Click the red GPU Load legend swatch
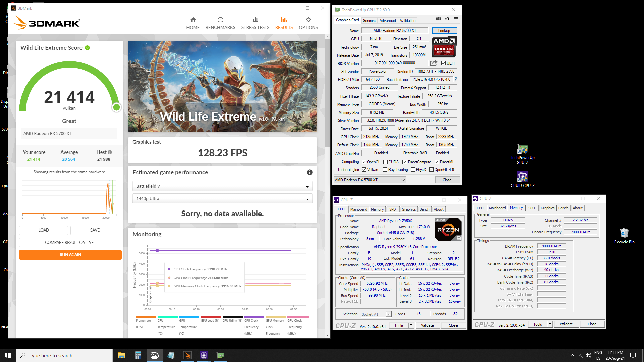Viewport: 644px width, 362px height. tap(211, 317)
